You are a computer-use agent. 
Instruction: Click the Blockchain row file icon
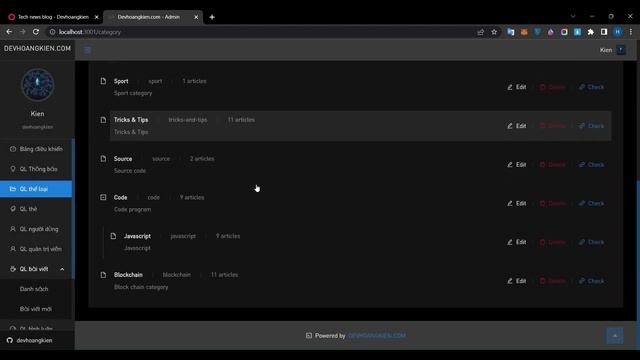(103, 275)
